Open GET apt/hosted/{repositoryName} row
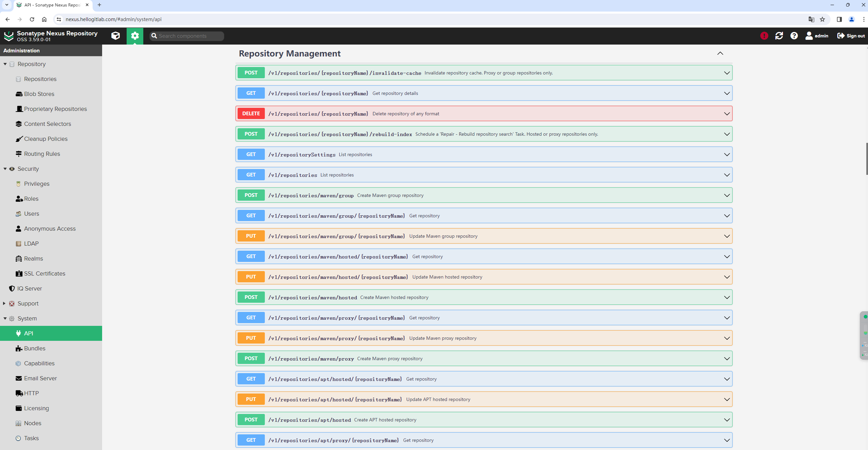 point(484,379)
